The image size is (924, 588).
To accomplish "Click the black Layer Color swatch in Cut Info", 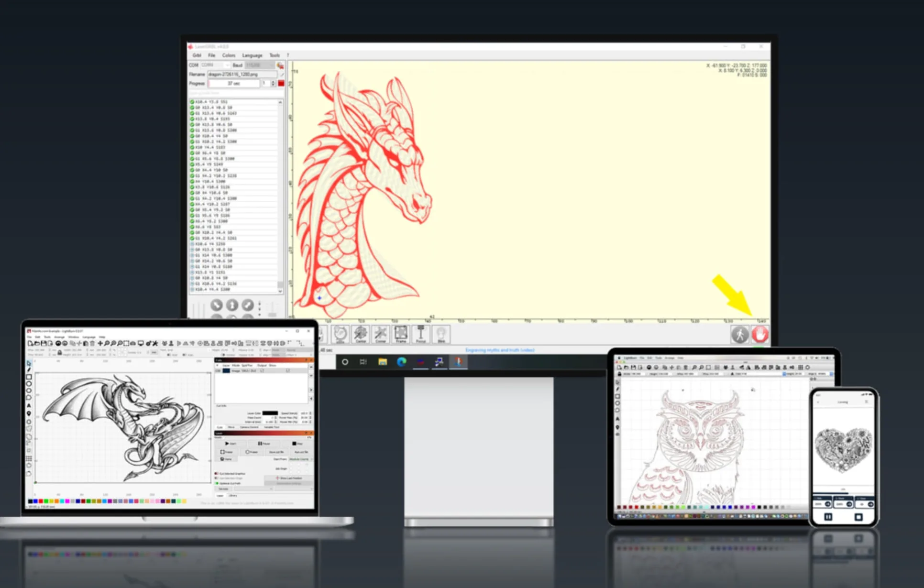I will pyautogui.click(x=270, y=413).
